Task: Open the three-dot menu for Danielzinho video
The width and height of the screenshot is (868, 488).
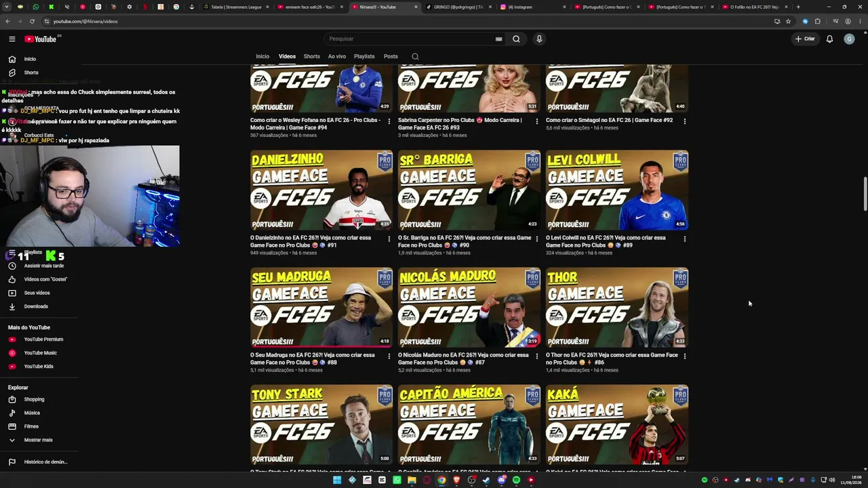Action: click(389, 239)
